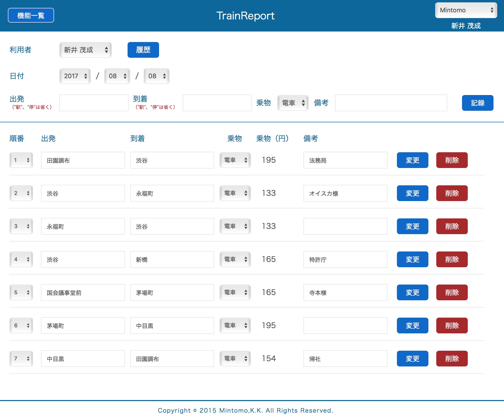Open the Mintomo company selector dropdown
Viewport: 504px width, 420px height.
466,10
